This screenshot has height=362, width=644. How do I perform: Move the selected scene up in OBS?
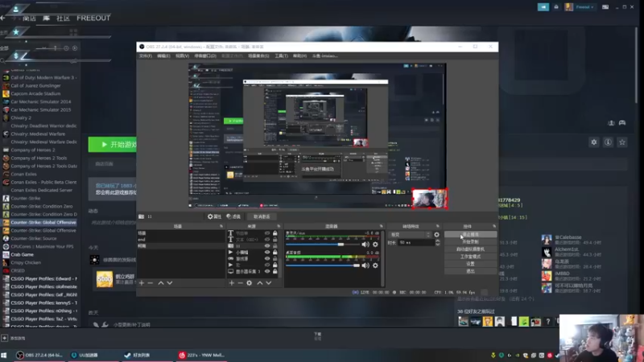[161, 283]
